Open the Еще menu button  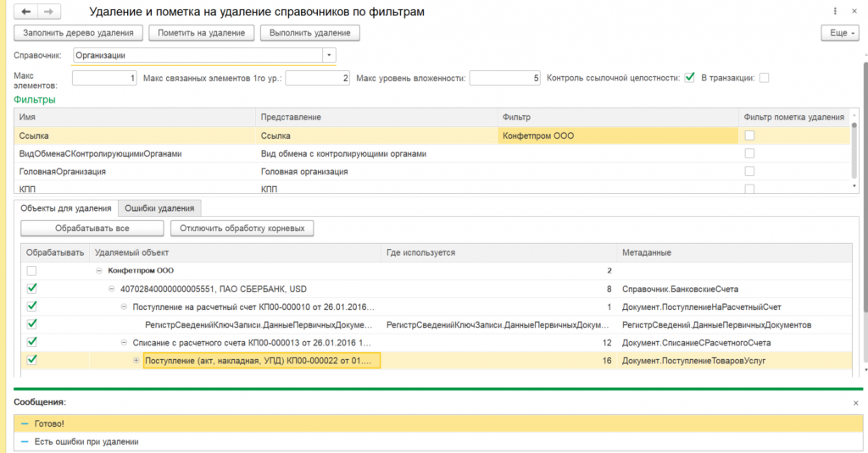839,32
